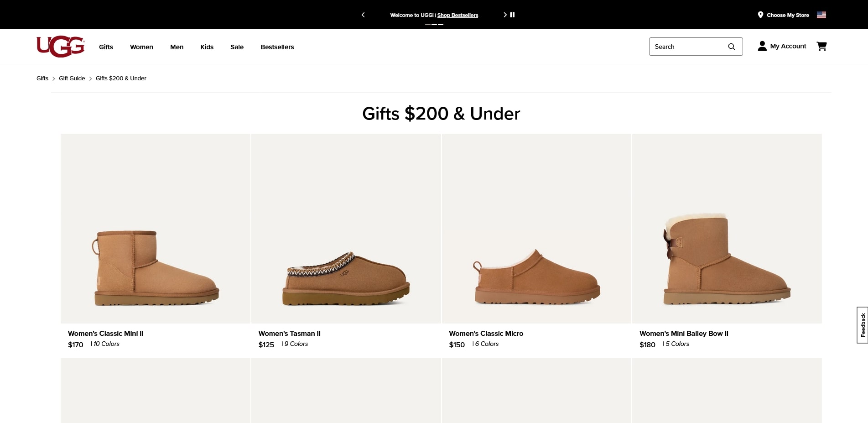Open the search magnifier icon
Image resolution: width=868 pixels, height=423 pixels.
(732, 47)
